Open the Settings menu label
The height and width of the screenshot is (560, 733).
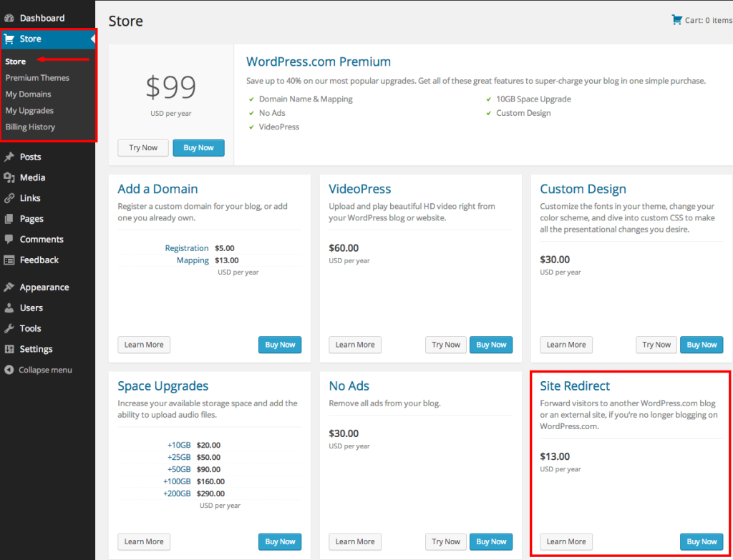click(36, 349)
